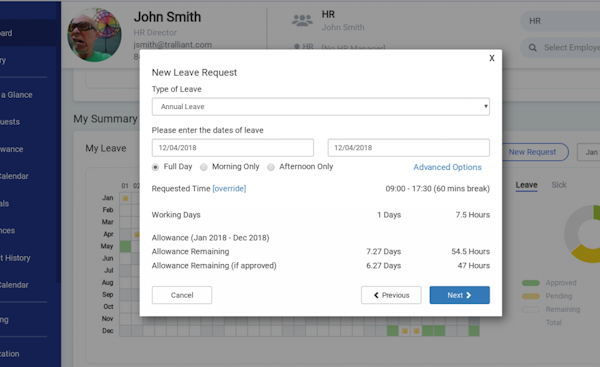Click the Jan button beside New Request
Screen dimensions: 600x367
589,152
